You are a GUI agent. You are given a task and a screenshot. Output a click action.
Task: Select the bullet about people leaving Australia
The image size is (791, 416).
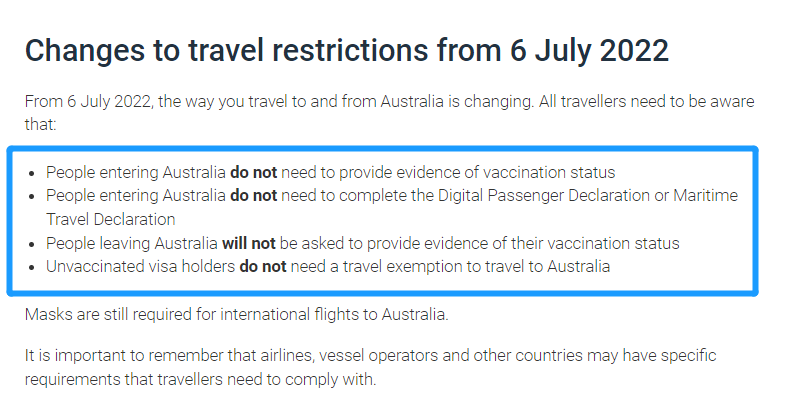[x=362, y=243]
